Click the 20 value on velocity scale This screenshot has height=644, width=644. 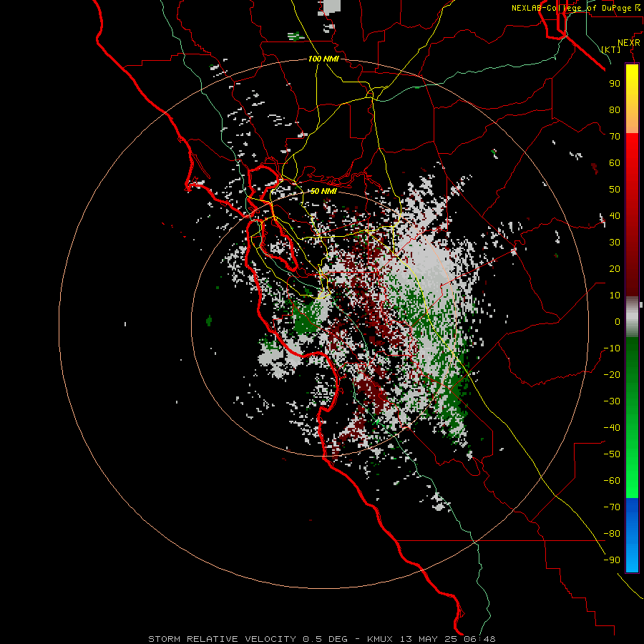[x=615, y=268]
